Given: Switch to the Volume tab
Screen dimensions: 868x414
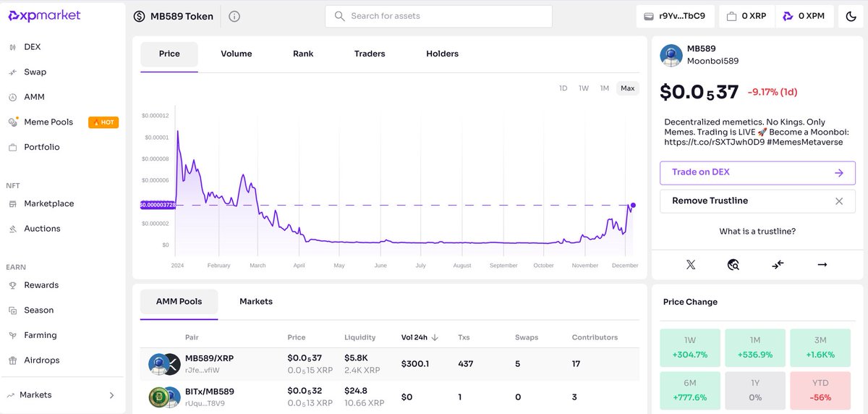Looking at the screenshot, I should point(237,54).
